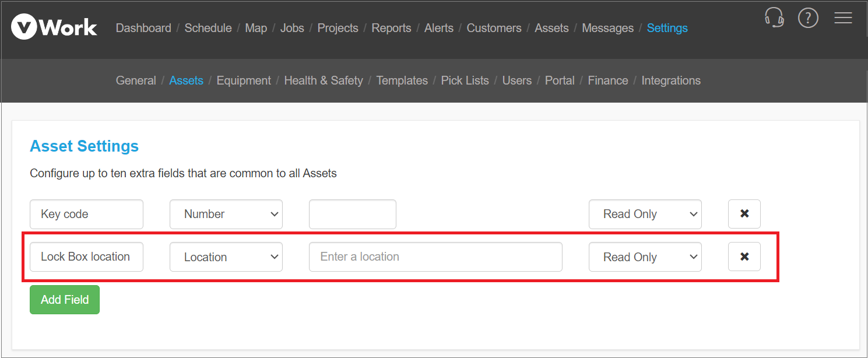Open the dropdown arrow on the Number field type
This screenshot has width=868, height=358.
(x=274, y=214)
